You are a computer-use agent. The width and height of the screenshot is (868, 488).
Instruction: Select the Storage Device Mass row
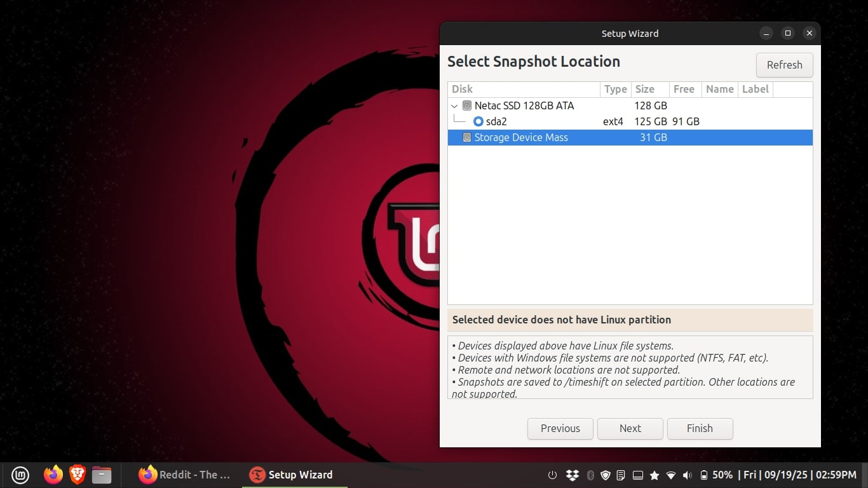point(521,137)
